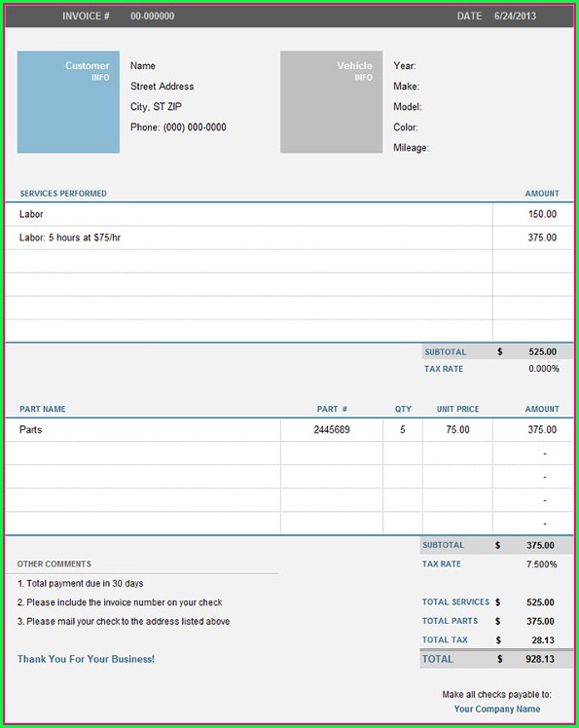
Task: Click the City, ST ZIP line
Action: tap(156, 107)
